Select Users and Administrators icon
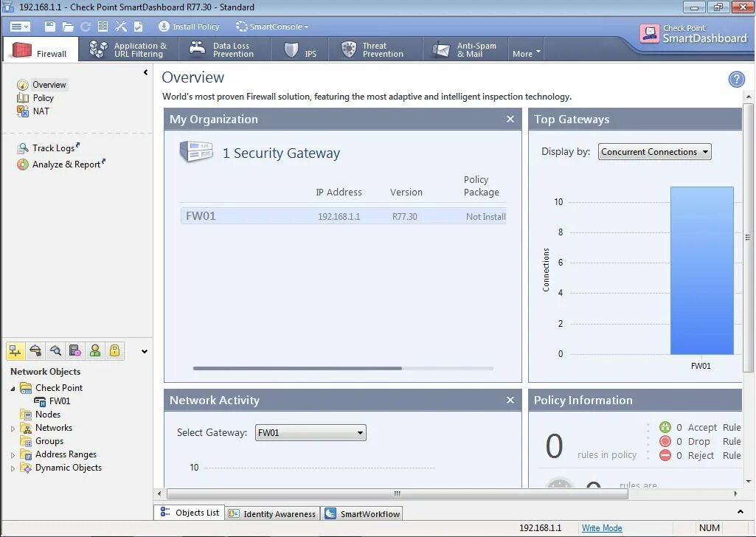Image resolution: width=756 pixels, height=537 pixels. [95, 350]
